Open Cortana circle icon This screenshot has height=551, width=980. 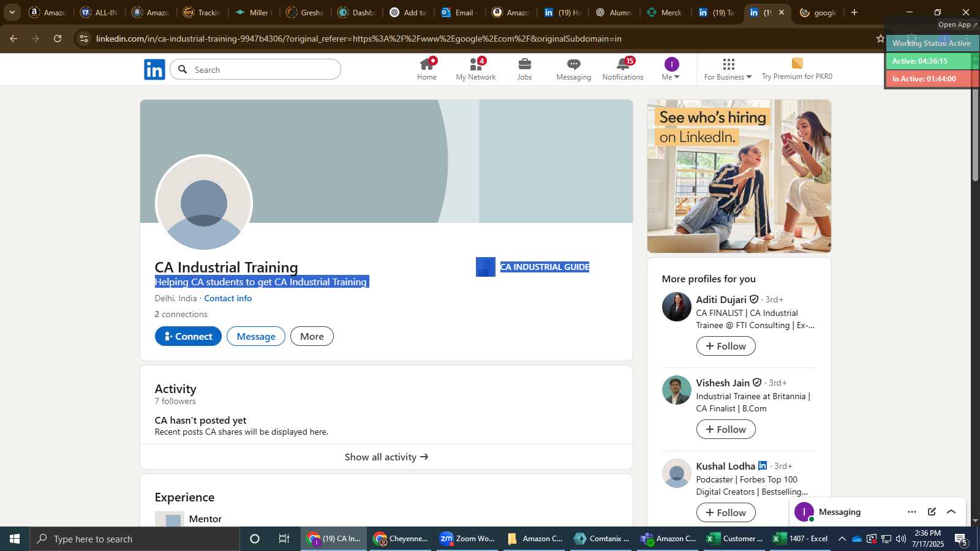click(x=255, y=539)
